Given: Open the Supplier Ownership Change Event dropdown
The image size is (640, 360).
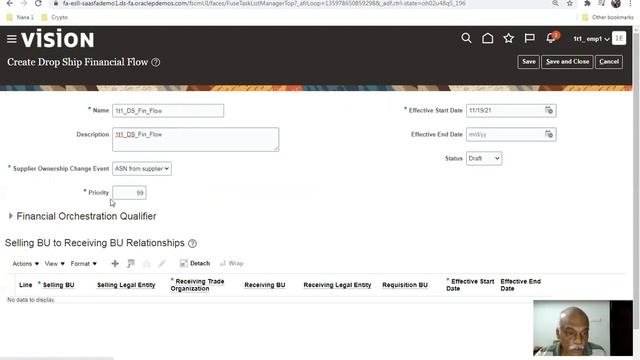Looking at the screenshot, I should pyautogui.click(x=142, y=169).
